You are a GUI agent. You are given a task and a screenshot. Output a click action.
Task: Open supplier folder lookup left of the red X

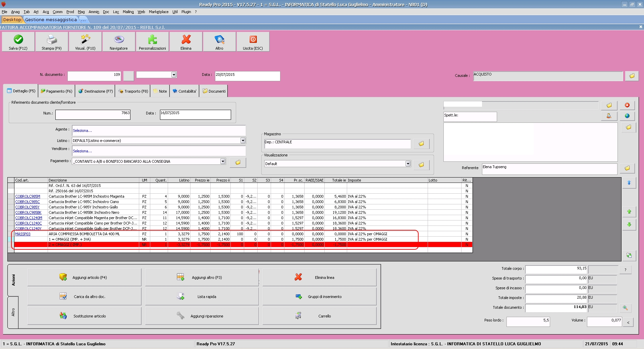click(609, 105)
